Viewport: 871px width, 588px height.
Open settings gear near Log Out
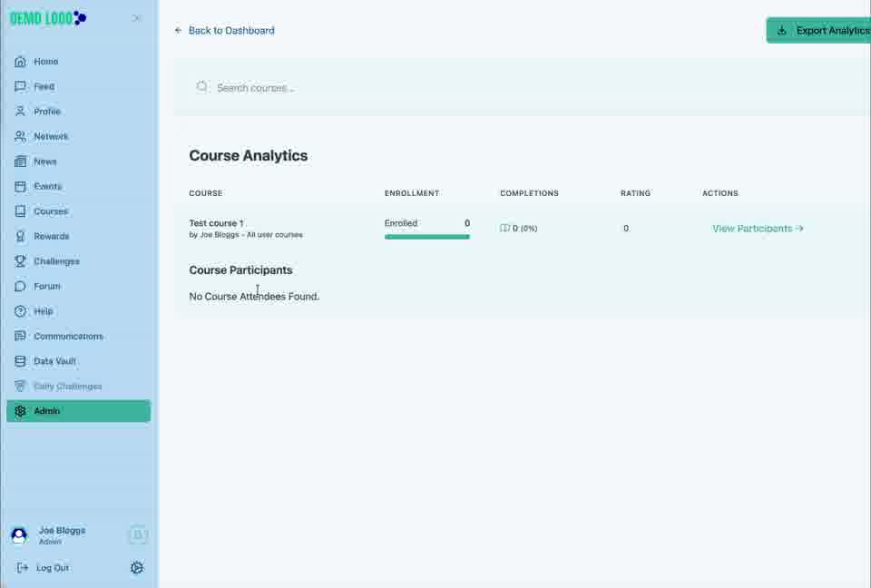[x=137, y=567]
